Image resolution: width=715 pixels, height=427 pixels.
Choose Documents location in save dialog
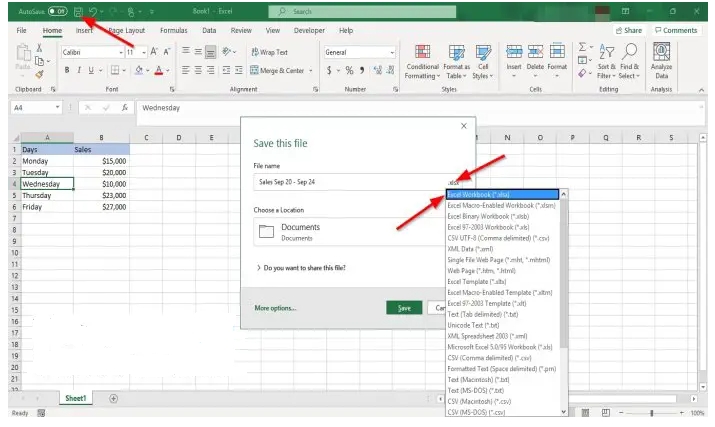[349, 232]
